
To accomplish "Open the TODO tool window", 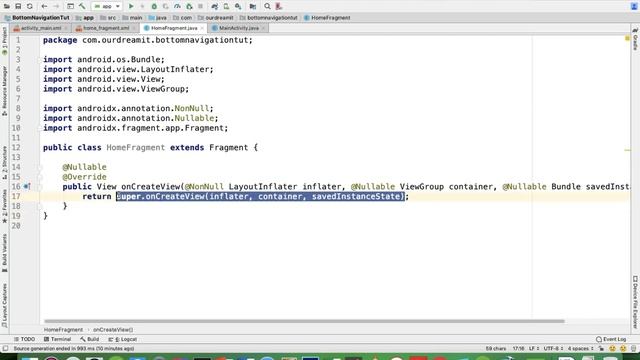I will point(24,339).
